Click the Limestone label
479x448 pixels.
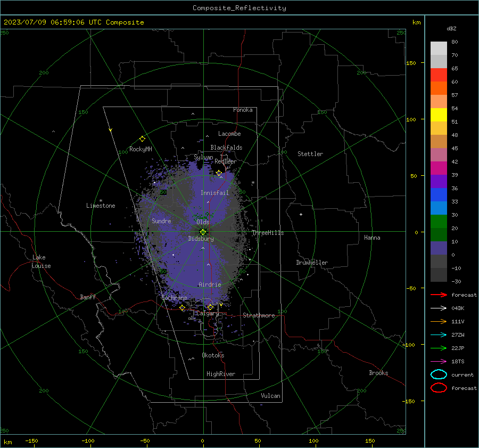101,206
